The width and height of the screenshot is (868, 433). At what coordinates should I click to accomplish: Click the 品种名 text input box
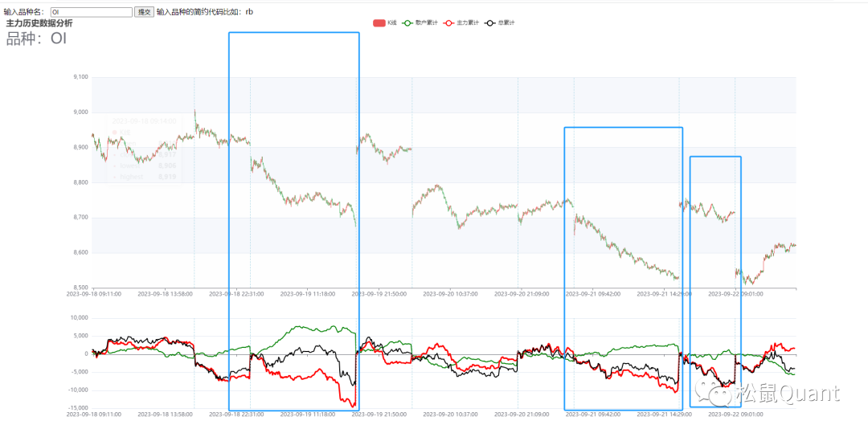coord(91,12)
